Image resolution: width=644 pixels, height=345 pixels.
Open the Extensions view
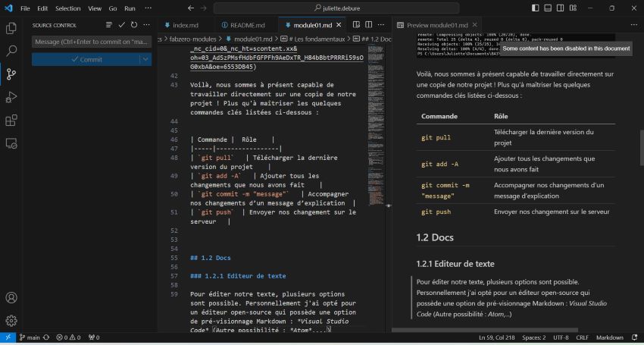(11, 120)
